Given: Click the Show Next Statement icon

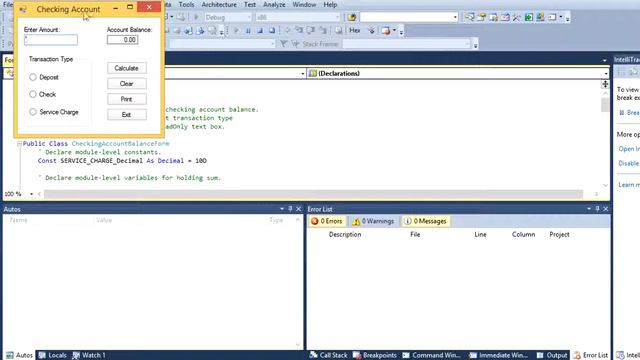Looking at the screenshot, I should (287, 31).
